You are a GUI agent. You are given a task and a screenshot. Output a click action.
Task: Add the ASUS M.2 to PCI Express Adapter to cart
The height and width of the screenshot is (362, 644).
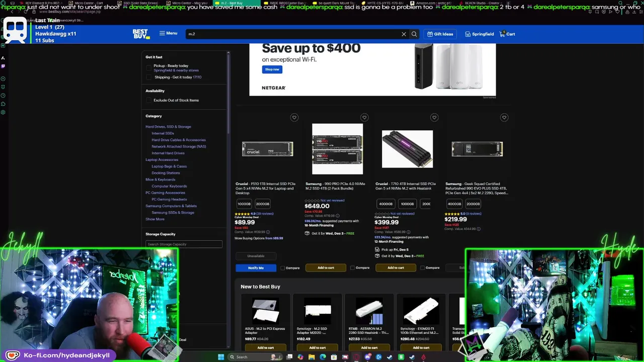point(266,347)
